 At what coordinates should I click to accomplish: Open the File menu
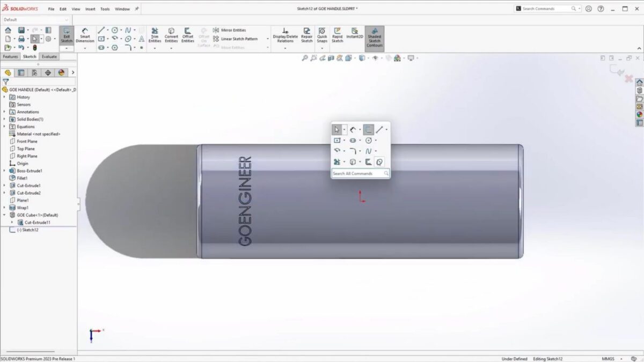(51, 9)
